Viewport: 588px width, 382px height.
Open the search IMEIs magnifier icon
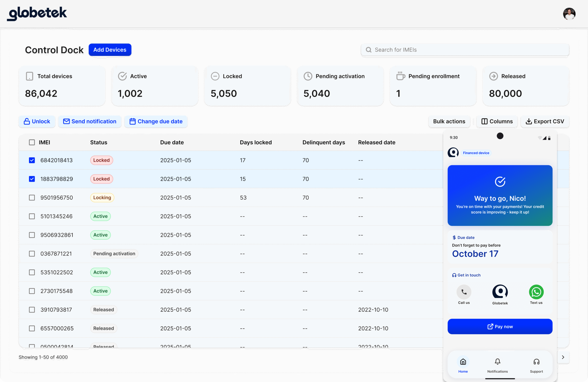point(368,50)
